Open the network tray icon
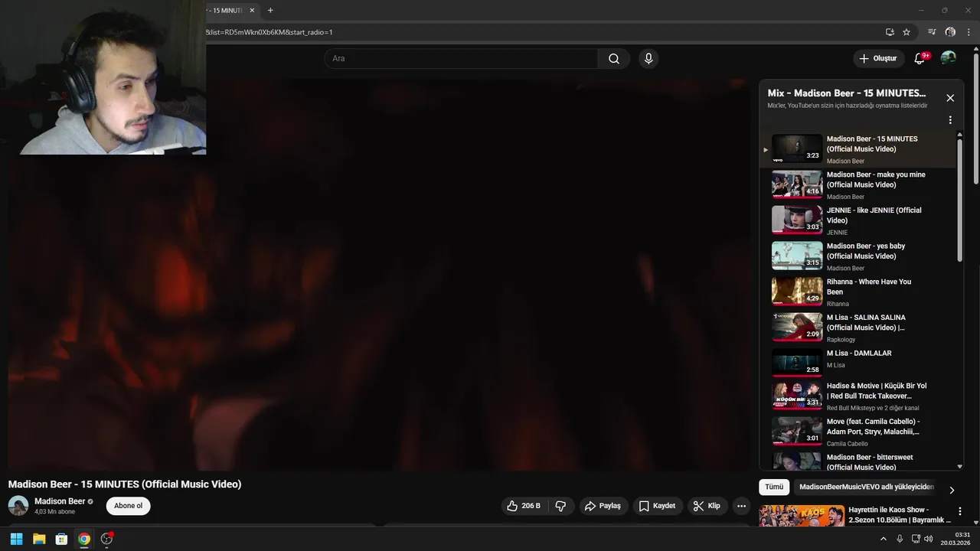The image size is (980, 551). click(x=916, y=539)
